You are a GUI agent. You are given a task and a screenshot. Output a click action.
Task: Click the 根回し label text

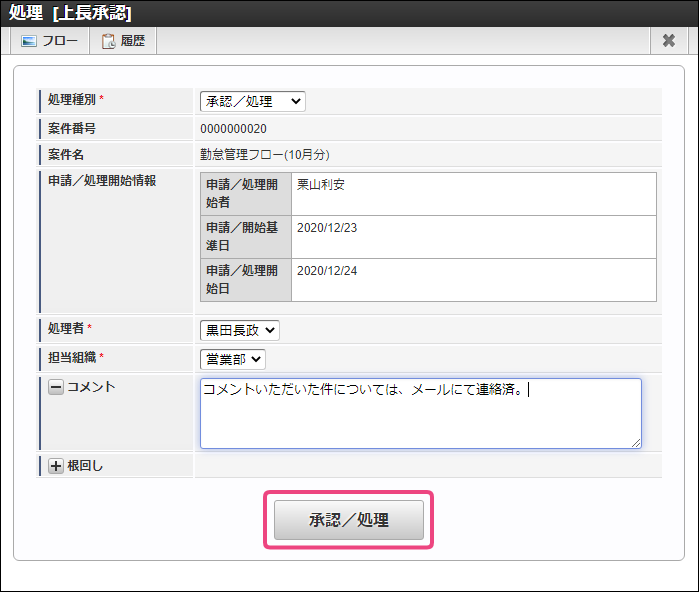(x=85, y=466)
